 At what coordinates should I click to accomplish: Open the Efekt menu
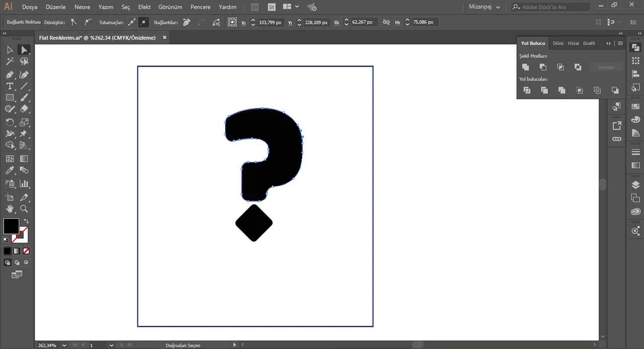point(144,7)
